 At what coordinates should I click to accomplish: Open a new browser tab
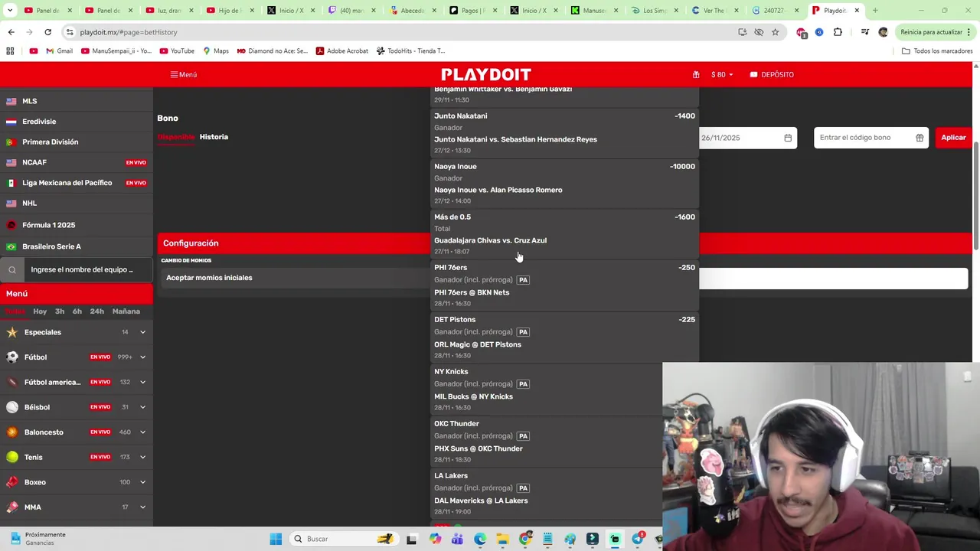tap(875, 11)
